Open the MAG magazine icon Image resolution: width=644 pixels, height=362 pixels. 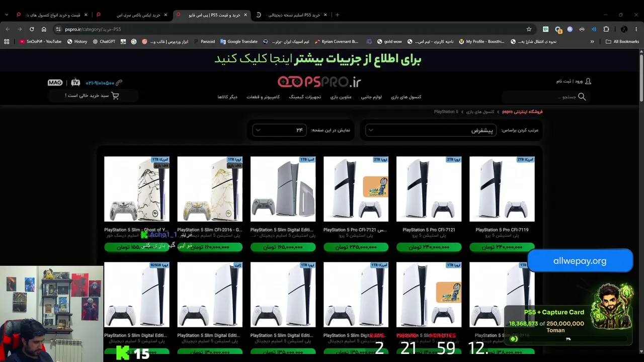(55, 82)
